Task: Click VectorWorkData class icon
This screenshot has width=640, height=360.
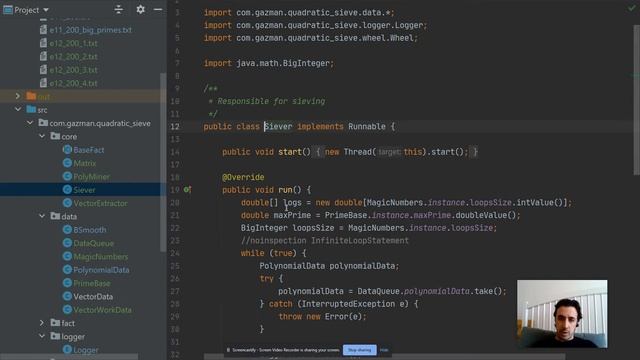Action: pos(67,309)
